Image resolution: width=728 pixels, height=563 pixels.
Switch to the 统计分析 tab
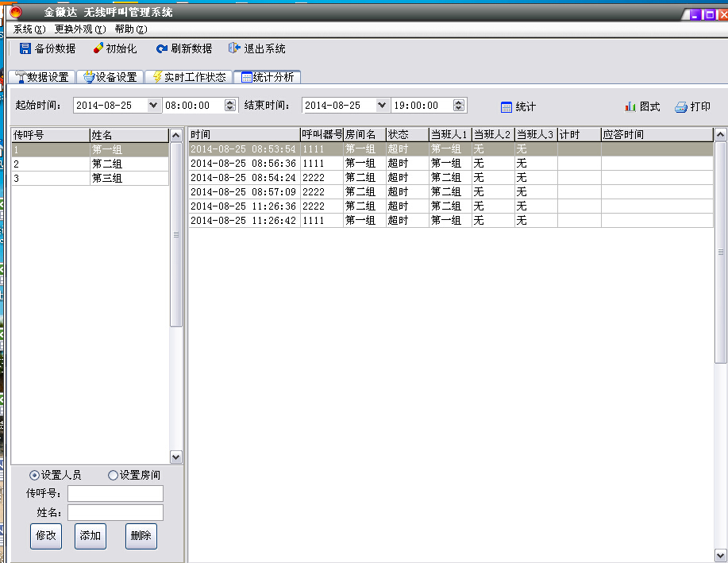[x=268, y=77]
